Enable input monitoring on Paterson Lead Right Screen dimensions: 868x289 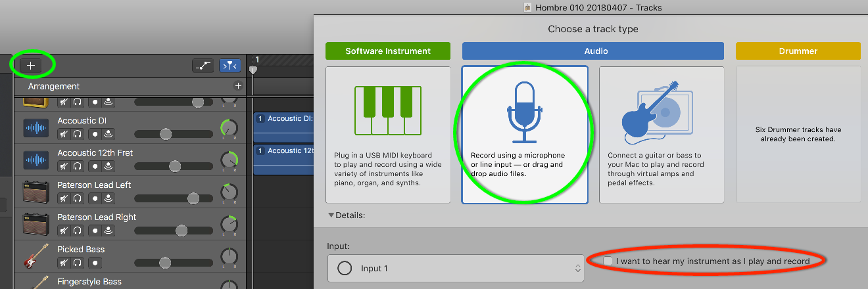pyautogui.click(x=107, y=230)
